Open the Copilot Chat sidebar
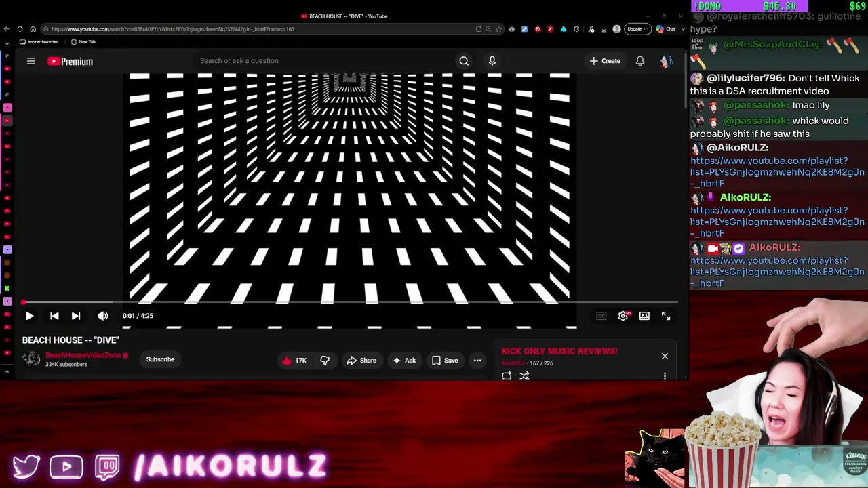This screenshot has height=488, width=868. tap(666, 29)
